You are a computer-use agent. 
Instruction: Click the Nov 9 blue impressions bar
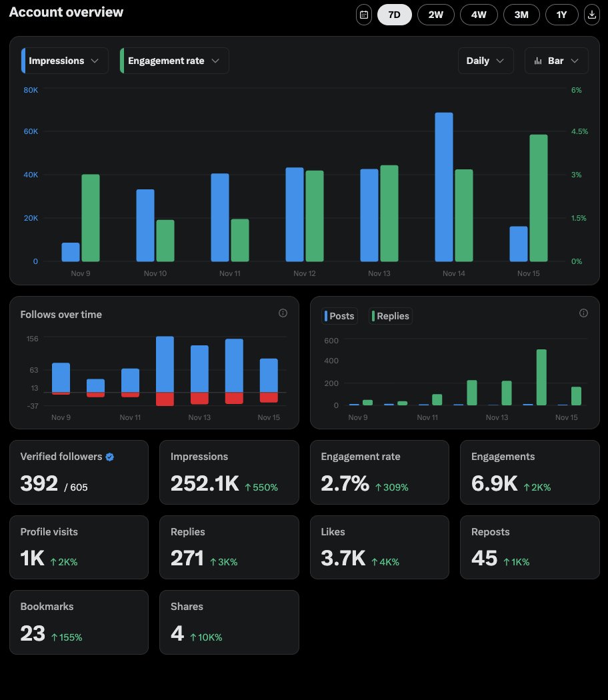tap(71, 252)
